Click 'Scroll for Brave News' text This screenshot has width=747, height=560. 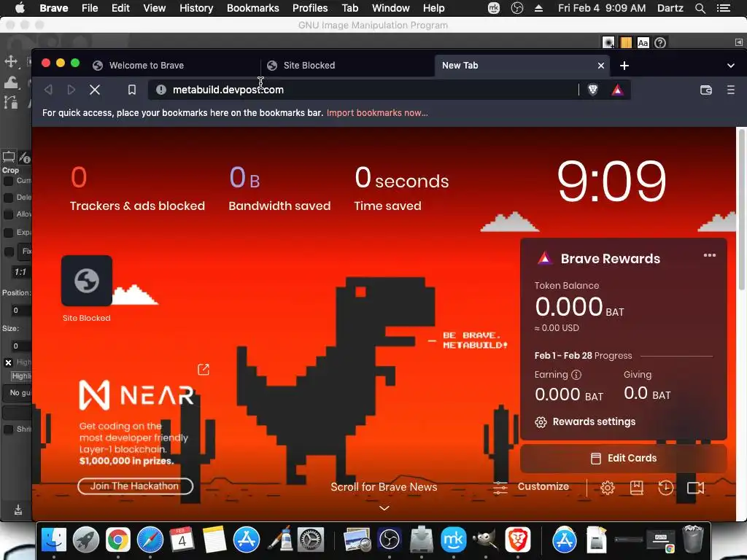point(384,487)
